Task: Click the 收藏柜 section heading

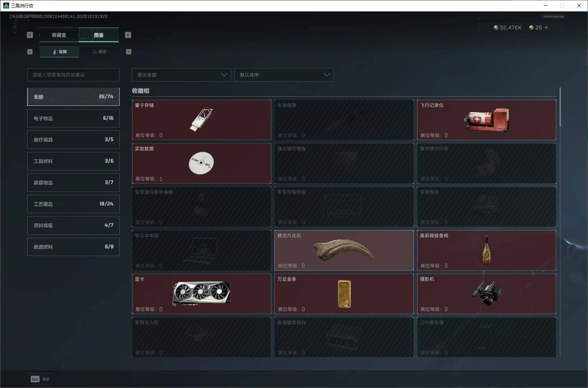Action: (141, 91)
